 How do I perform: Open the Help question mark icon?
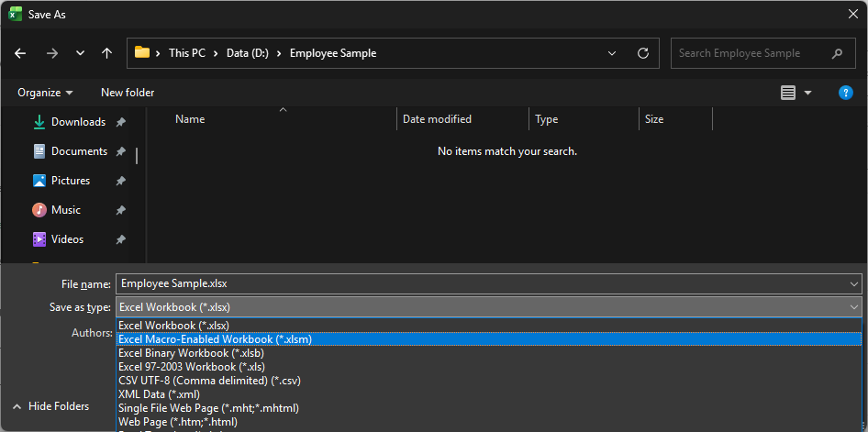click(846, 93)
